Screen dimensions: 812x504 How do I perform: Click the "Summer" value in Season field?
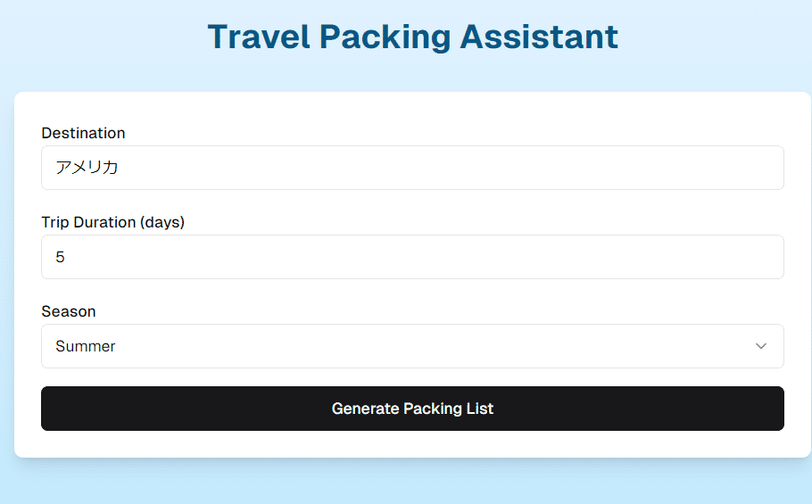[86, 346]
